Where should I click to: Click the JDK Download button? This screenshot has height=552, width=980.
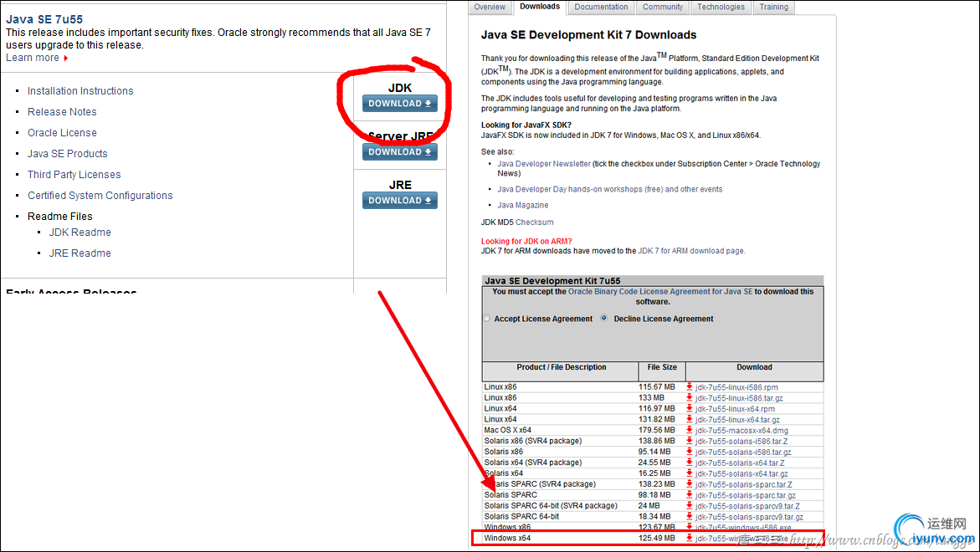pyautogui.click(x=400, y=104)
